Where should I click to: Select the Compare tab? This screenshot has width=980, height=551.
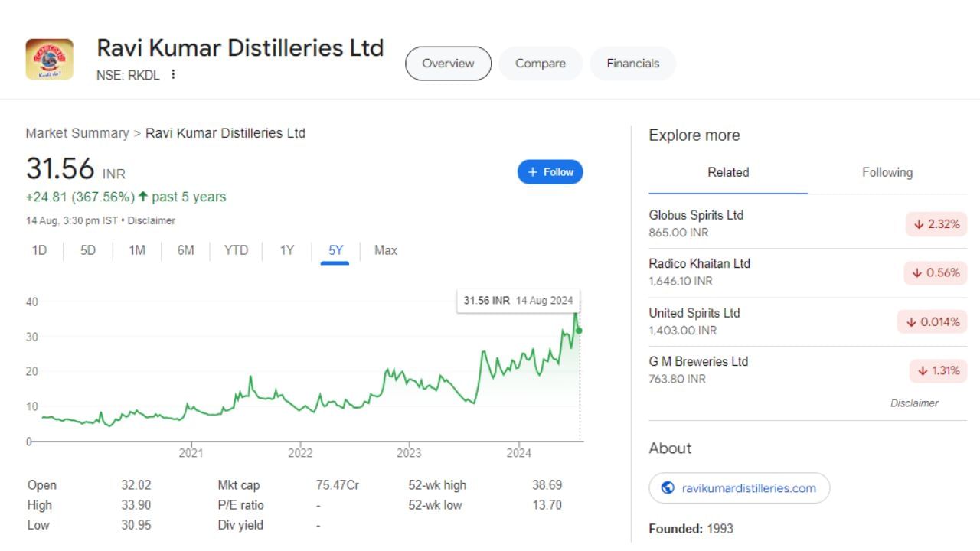540,64
